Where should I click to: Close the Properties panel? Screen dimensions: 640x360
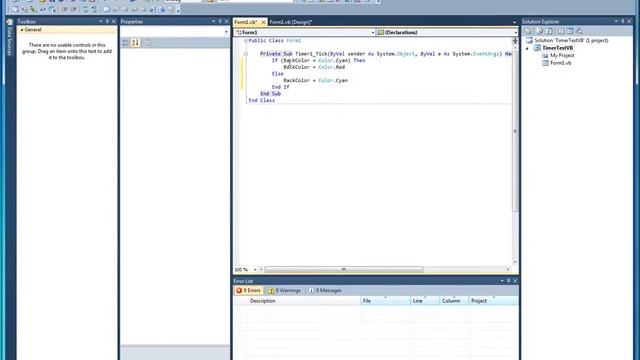pos(227,21)
